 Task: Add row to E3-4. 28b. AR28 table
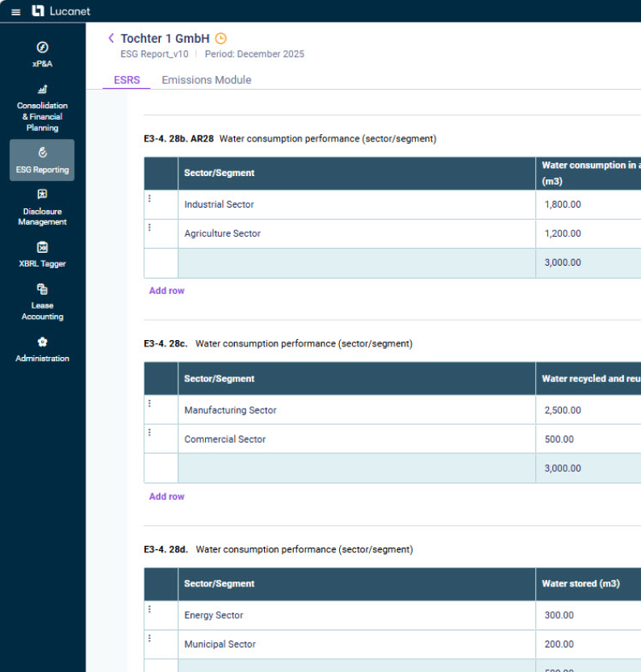[166, 291]
